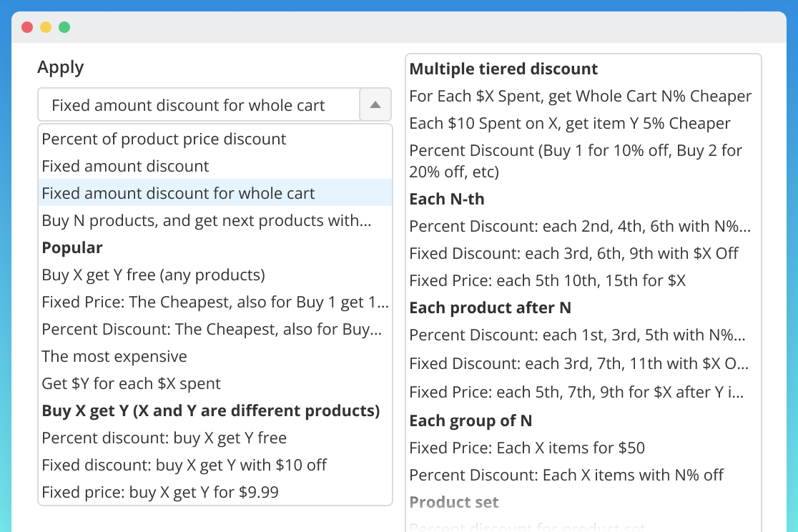
Task: Select 'Get $Y for each $X spent'
Action: 131,384
